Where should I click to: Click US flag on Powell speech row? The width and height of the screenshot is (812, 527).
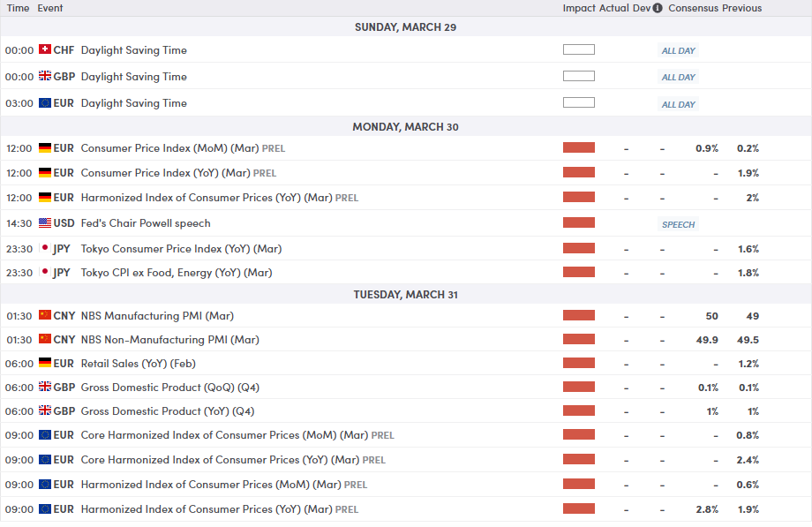click(x=45, y=222)
